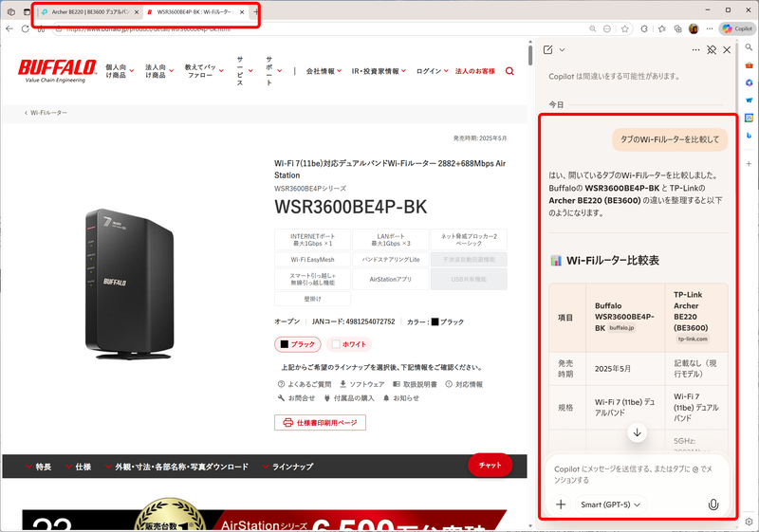This screenshot has height=532, width=759.
Task: Open the browser extensions icon next to favorites
Action: [x=644, y=29]
